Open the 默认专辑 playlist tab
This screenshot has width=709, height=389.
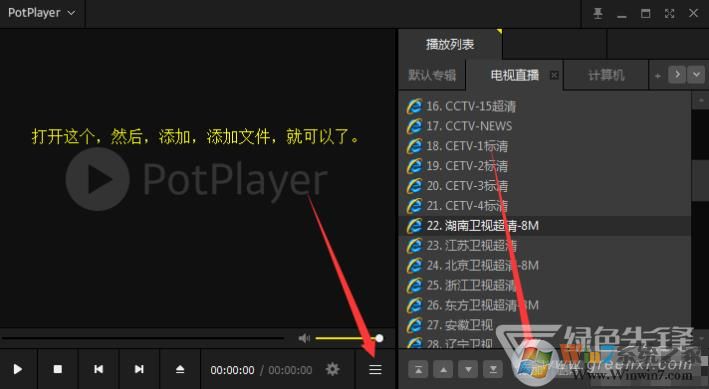[432, 75]
